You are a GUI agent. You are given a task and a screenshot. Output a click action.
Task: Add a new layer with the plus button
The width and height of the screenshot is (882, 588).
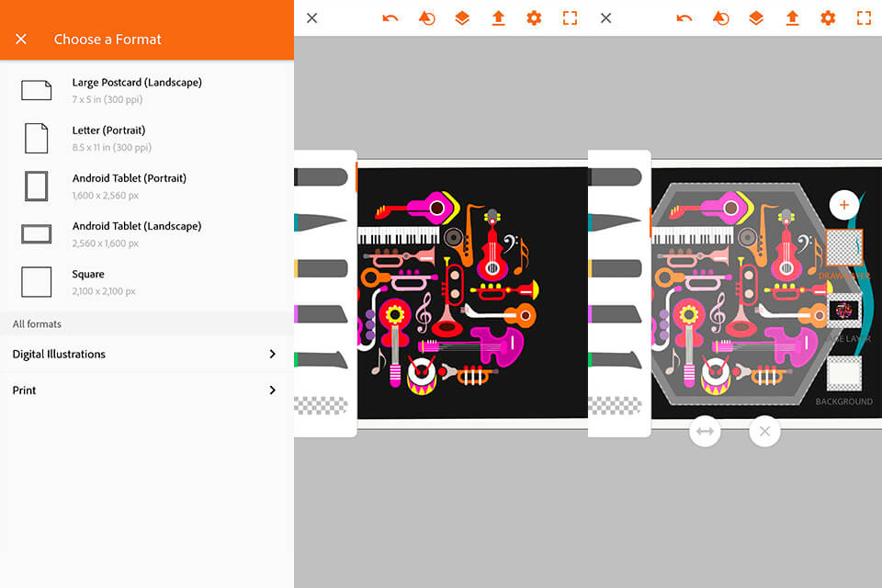(843, 205)
